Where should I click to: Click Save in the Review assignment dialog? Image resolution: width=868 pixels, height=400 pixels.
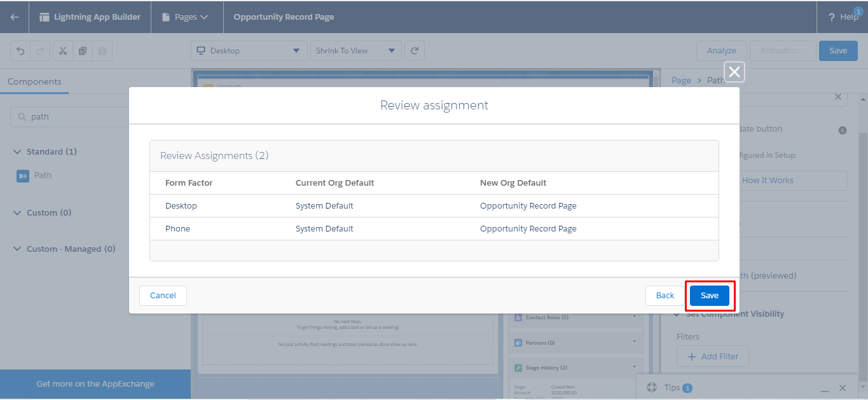pos(710,296)
